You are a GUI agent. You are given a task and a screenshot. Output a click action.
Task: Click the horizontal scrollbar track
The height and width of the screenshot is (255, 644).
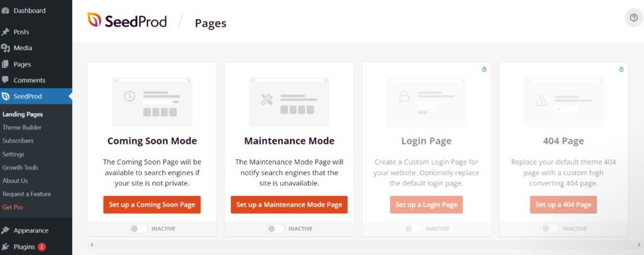coord(365,245)
